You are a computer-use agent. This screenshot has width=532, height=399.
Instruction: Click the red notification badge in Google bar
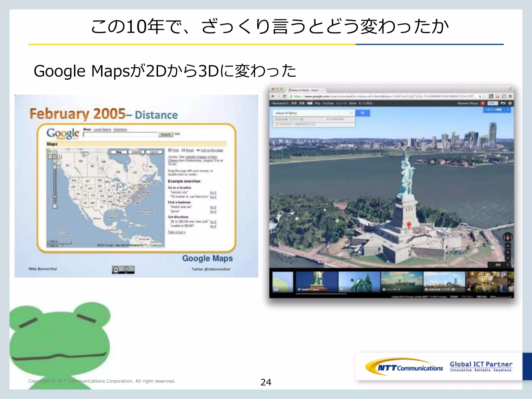click(483, 103)
